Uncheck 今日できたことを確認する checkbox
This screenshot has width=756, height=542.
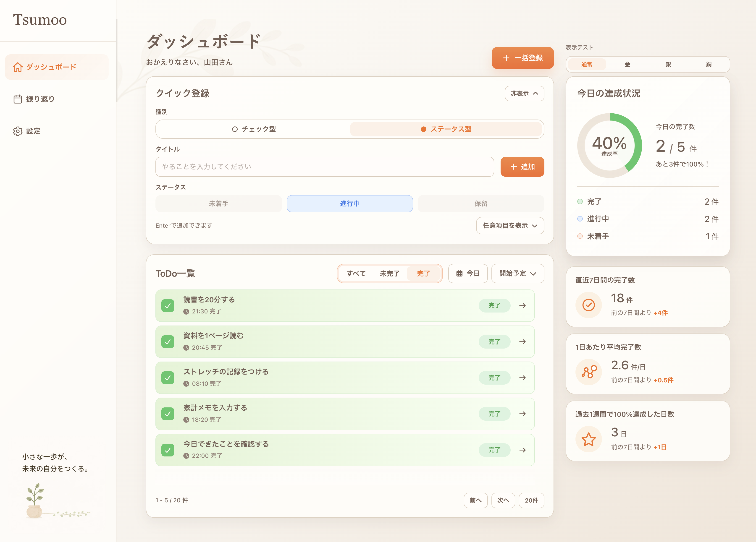point(168,450)
